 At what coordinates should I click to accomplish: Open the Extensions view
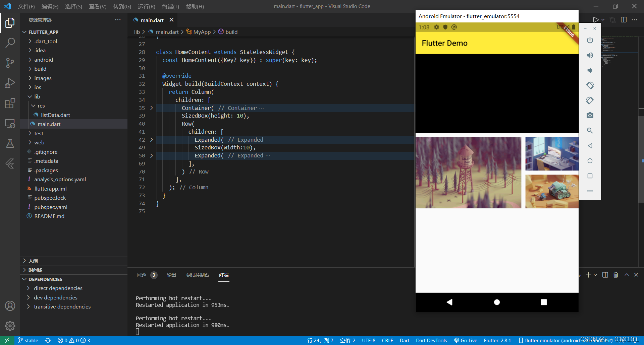[x=10, y=103]
